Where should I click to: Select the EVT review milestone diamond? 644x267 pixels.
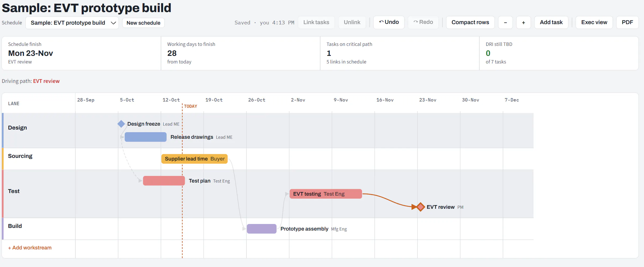tap(420, 207)
